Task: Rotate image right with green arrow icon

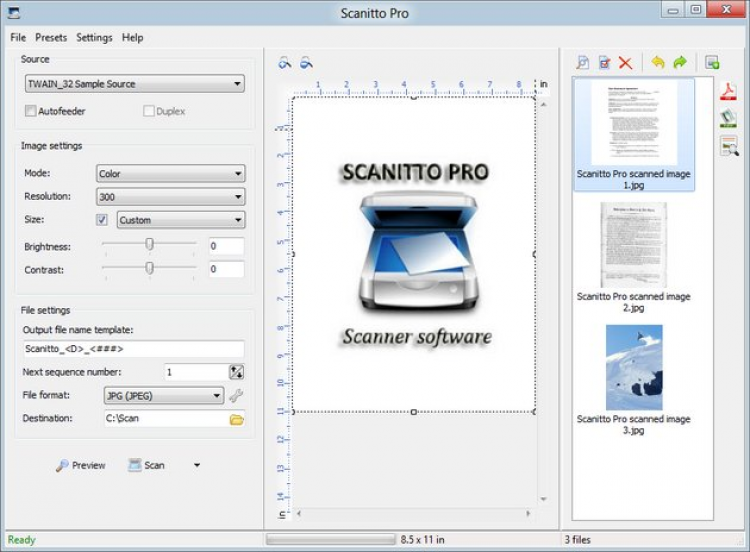Action: (680, 62)
